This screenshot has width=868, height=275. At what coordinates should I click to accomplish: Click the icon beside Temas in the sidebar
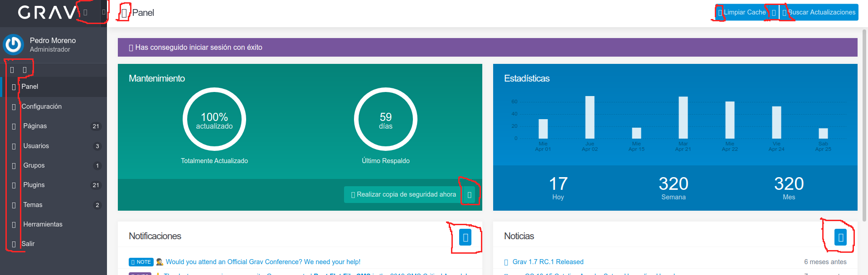coord(14,205)
